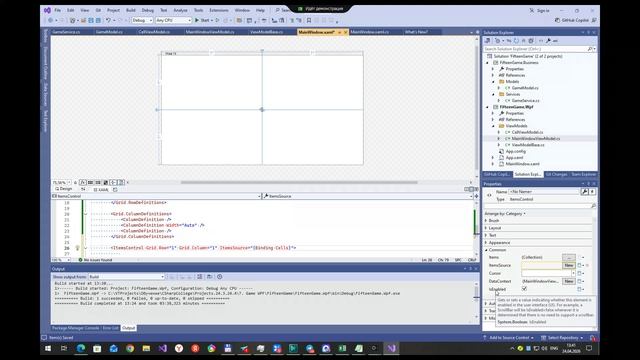This screenshot has height=360, width=640.
Task: Click the active Visual Studio taskbar icon
Action: [391, 348]
